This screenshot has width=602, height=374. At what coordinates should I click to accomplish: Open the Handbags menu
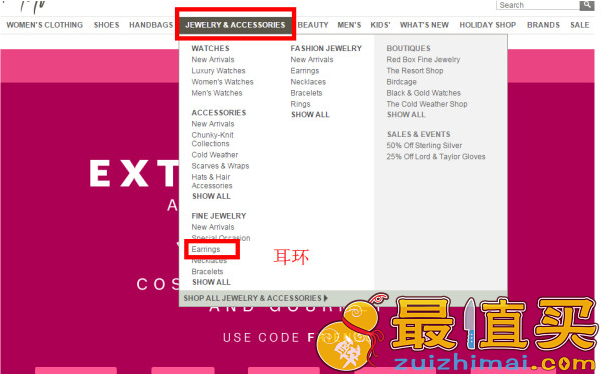point(151,25)
